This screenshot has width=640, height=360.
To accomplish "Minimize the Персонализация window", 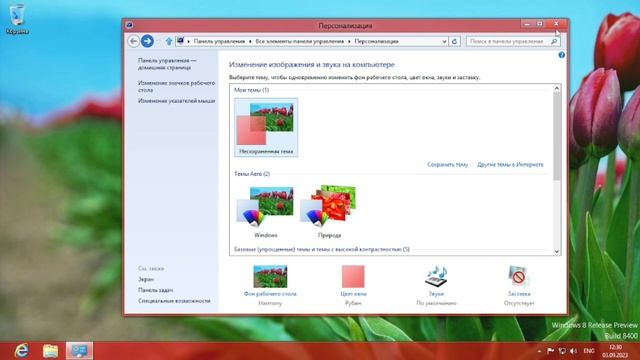I will point(527,24).
